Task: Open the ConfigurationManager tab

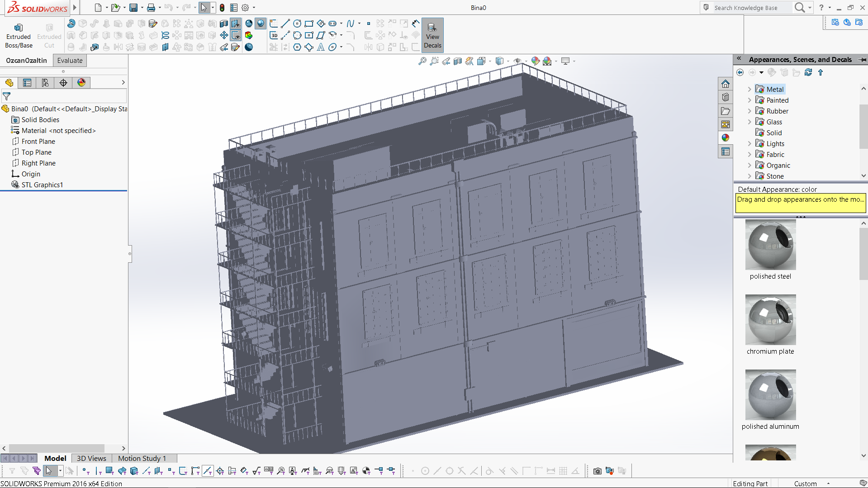Action: tap(45, 83)
